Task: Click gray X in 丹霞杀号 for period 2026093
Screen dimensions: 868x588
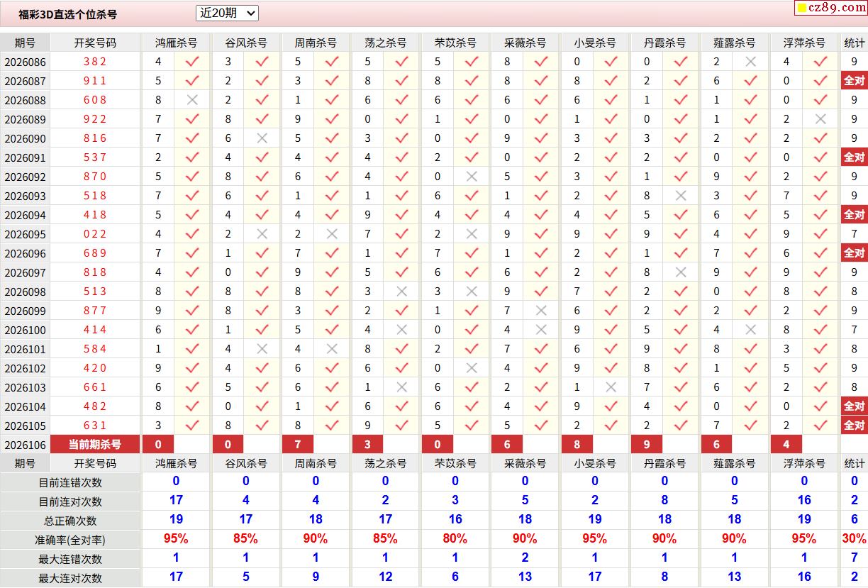Action: 681,196
